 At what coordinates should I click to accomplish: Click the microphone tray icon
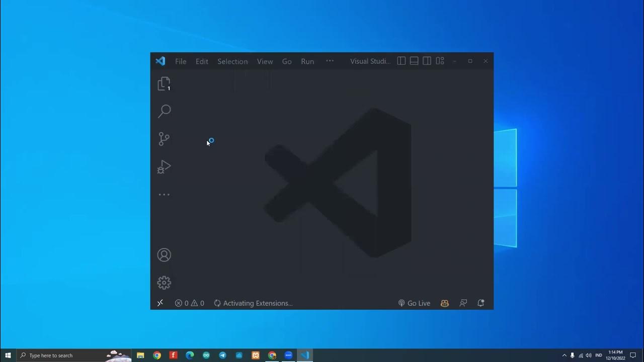(x=572, y=355)
